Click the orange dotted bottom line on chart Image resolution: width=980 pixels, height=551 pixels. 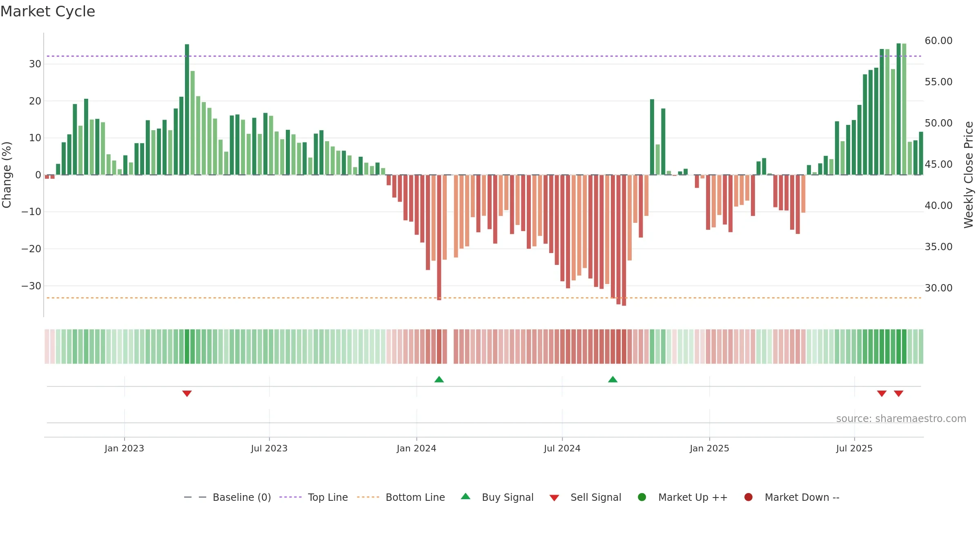[x=484, y=298]
